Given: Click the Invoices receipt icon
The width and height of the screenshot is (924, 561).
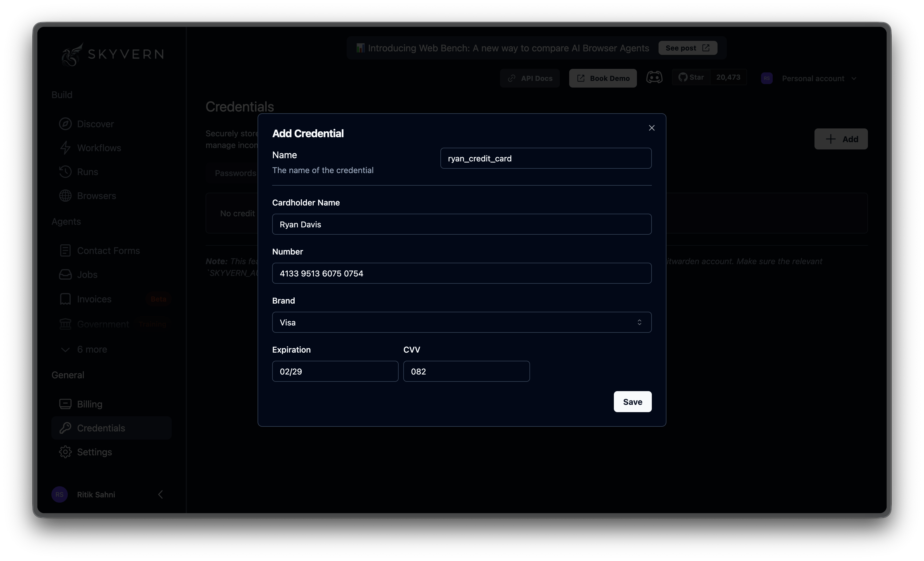Looking at the screenshot, I should (x=65, y=299).
